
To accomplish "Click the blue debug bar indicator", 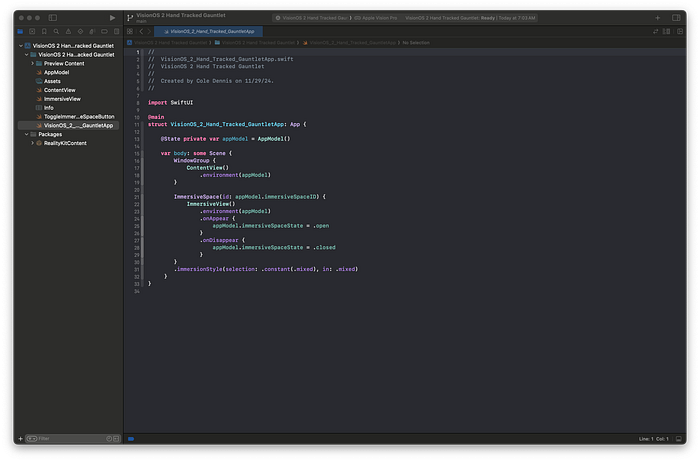I will (131, 439).
